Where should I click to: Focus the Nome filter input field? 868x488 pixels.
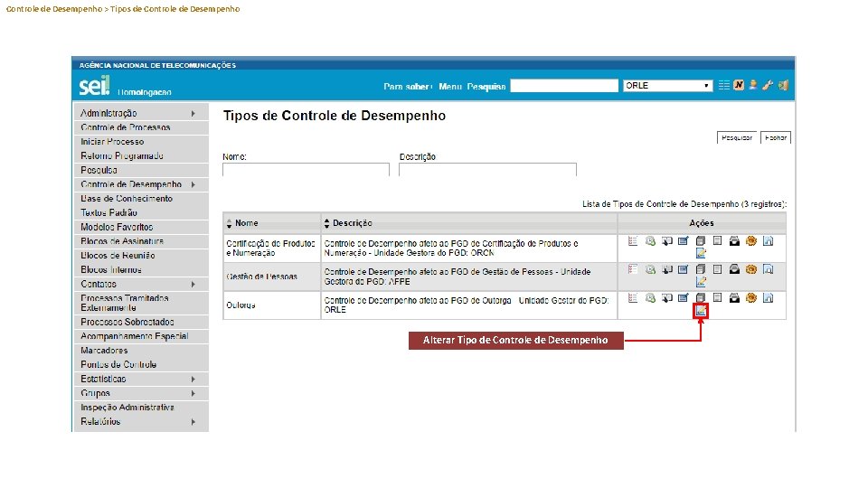click(x=307, y=169)
